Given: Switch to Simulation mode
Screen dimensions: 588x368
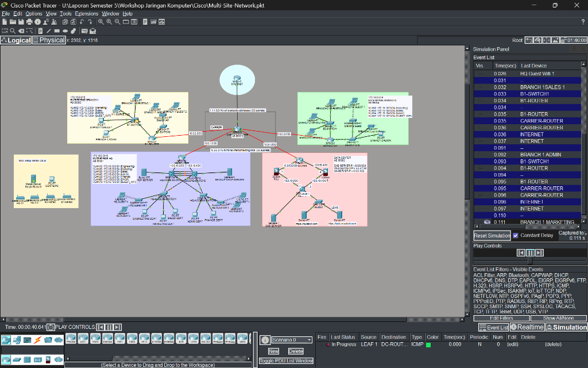Looking at the screenshot, I should click(567, 327).
